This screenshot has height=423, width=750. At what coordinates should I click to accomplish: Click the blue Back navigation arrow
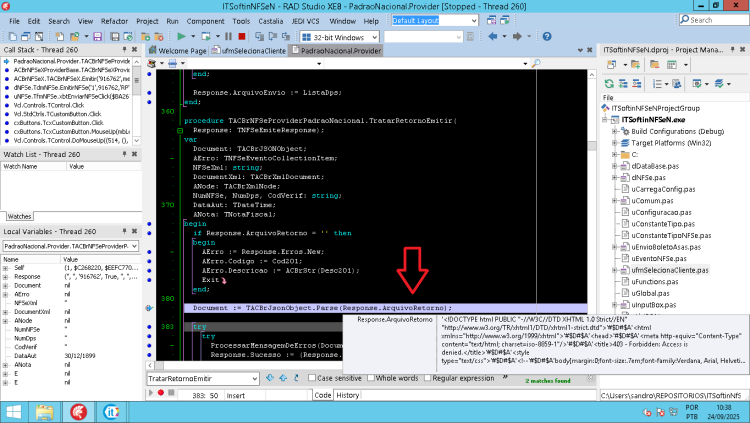point(492,36)
